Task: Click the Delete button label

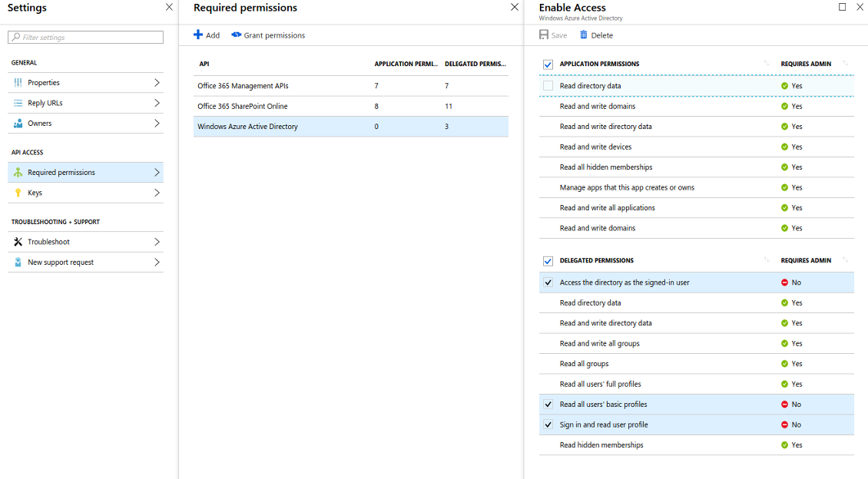Action: pos(601,35)
